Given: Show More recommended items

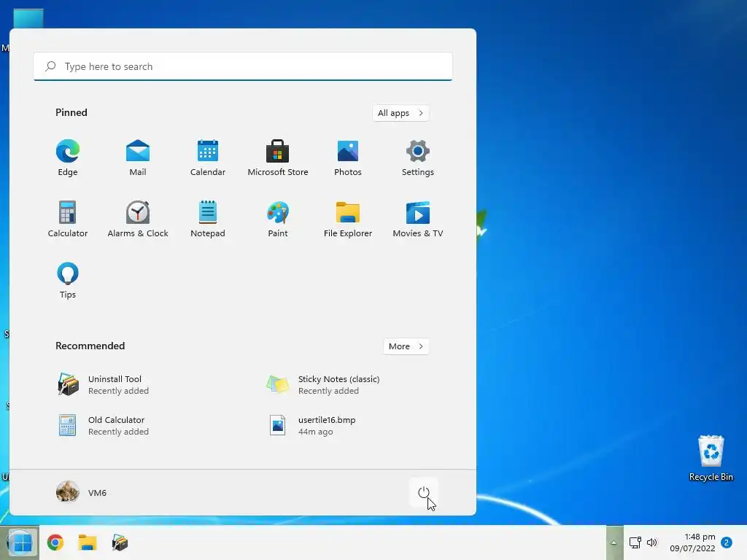Looking at the screenshot, I should (x=406, y=346).
